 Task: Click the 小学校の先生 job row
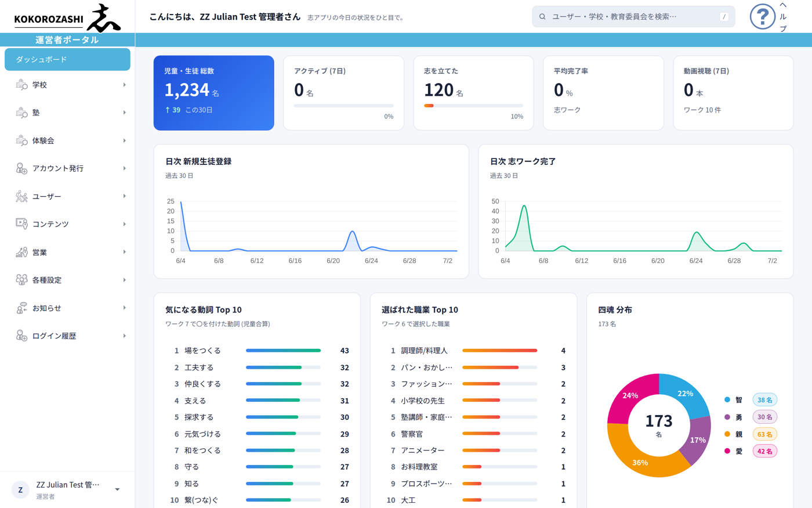coord(473,401)
